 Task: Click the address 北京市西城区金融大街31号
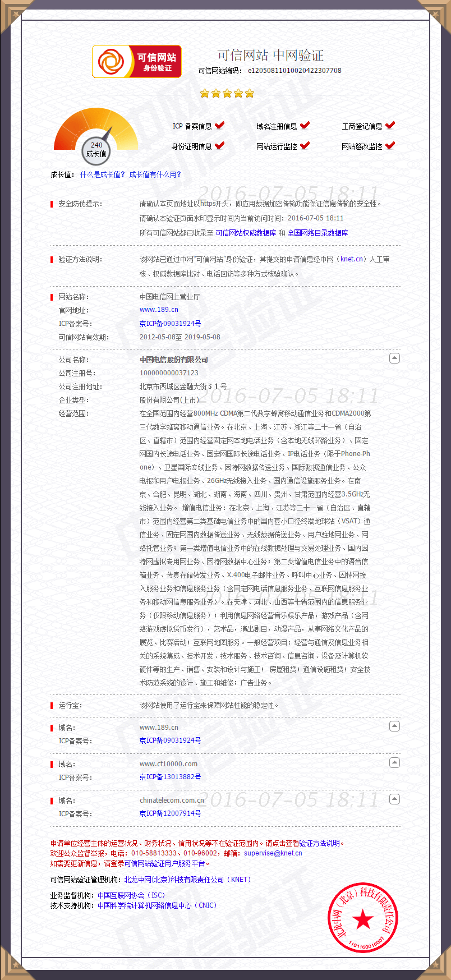(183, 387)
